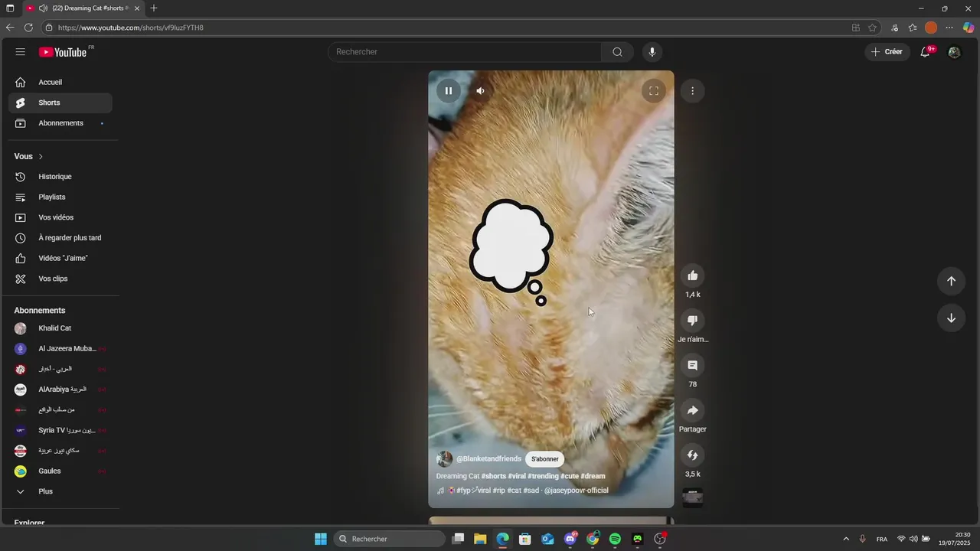Open the @Blanketandfriends channel link

pyautogui.click(x=488, y=459)
